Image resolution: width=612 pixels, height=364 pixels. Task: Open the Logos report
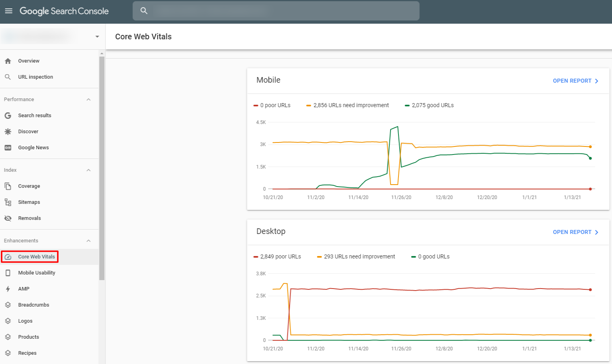(25, 321)
